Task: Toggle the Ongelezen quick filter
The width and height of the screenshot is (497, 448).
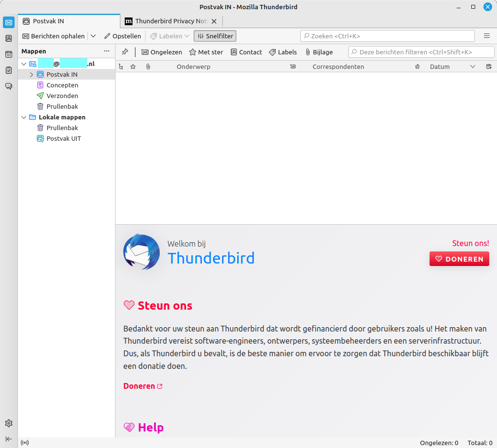Action: click(x=161, y=52)
